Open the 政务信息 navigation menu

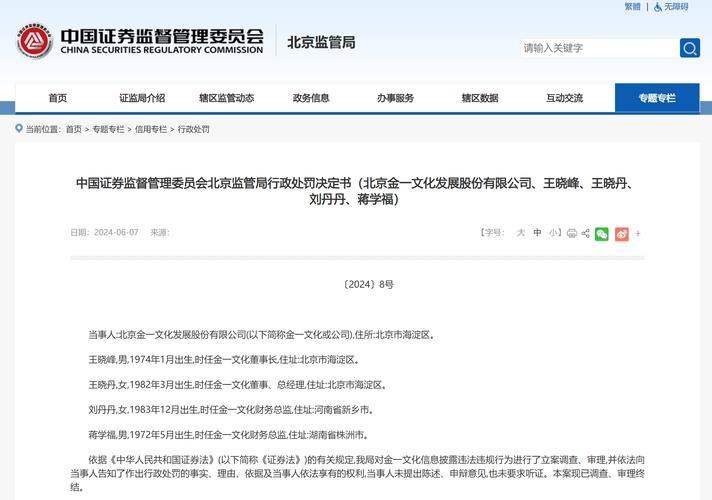pos(311,98)
